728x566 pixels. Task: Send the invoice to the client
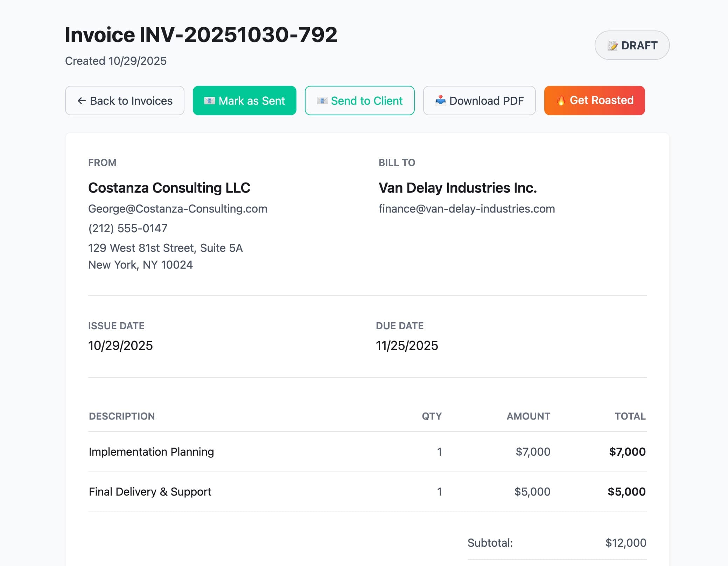[x=359, y=101]
